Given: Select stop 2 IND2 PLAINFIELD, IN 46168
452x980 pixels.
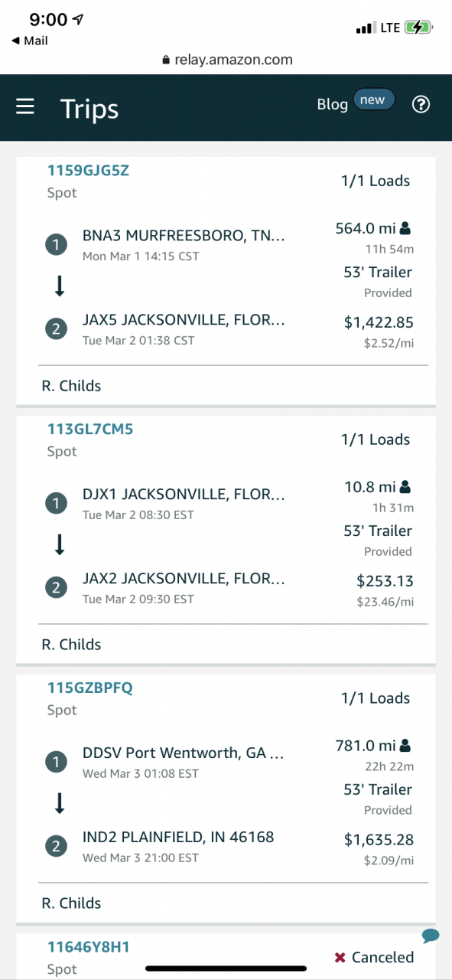Looking at the screenshot, I should 178,845.
